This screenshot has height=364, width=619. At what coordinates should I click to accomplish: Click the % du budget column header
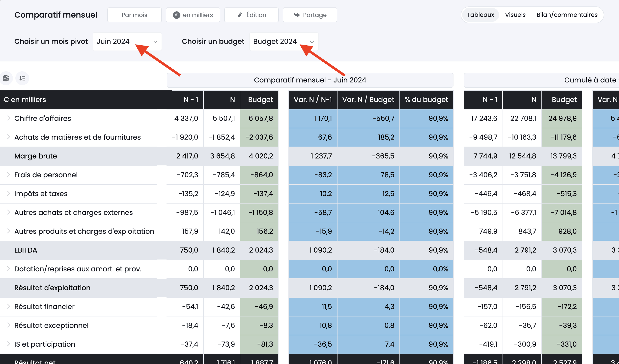(426, 100)
